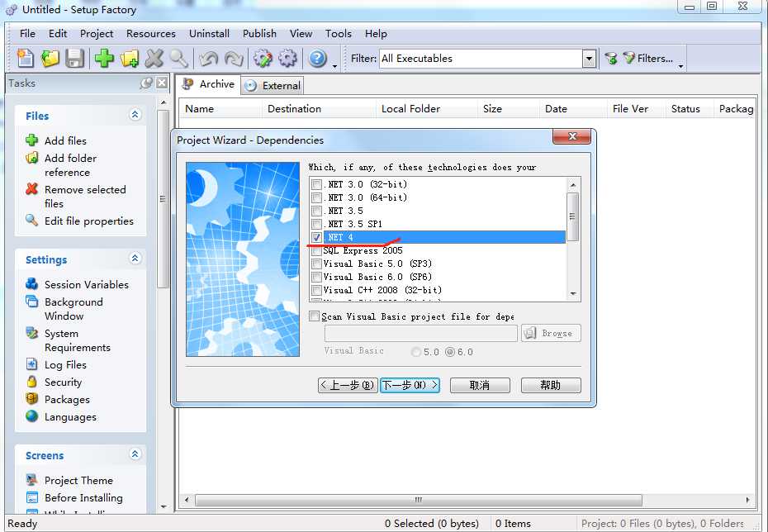The image size is (768, 532).
Task: Switch to the Archive tab
Action: 208,84
